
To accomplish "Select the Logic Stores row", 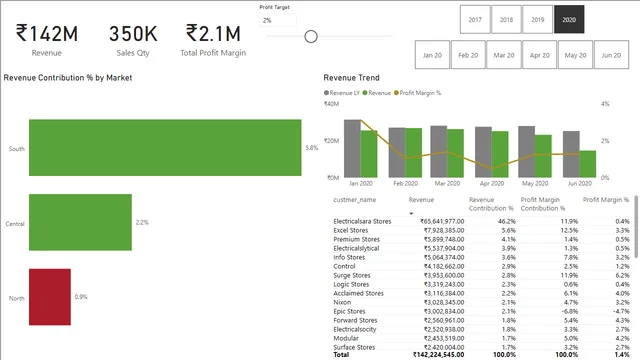I will [482, 284].
